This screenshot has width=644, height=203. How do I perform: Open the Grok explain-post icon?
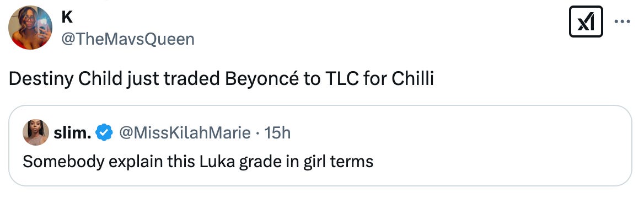(586, 22)
